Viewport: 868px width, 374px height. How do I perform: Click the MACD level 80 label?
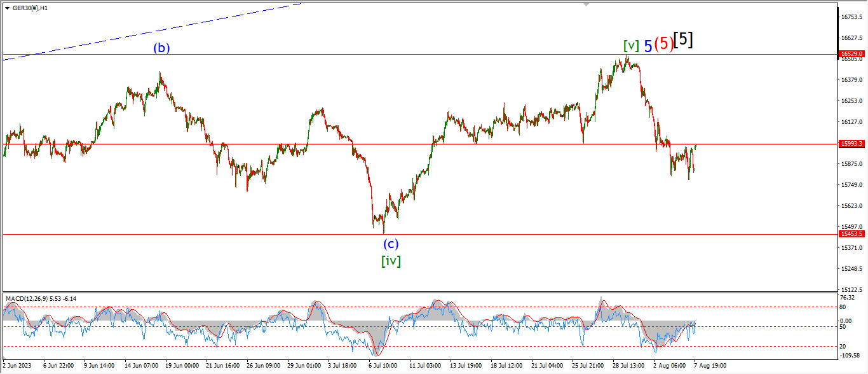point(843,307)
